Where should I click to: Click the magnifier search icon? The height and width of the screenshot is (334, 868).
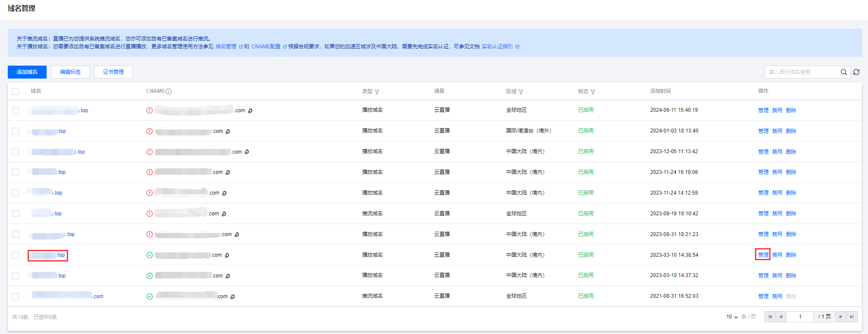[844, 72]
